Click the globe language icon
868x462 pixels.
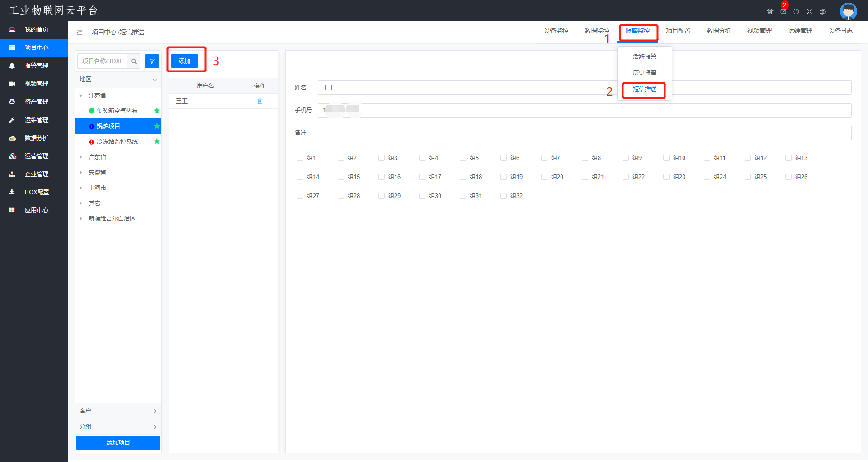[x=822, y=12]
